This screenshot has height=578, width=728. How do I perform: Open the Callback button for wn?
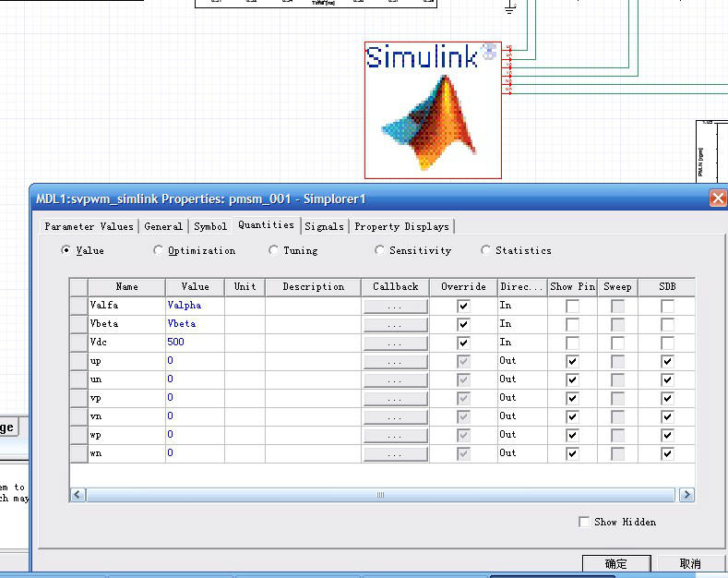[x=395, y=454]
